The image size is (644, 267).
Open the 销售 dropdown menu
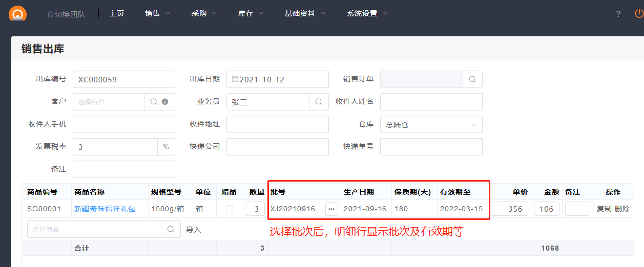(x=157, y=14)
